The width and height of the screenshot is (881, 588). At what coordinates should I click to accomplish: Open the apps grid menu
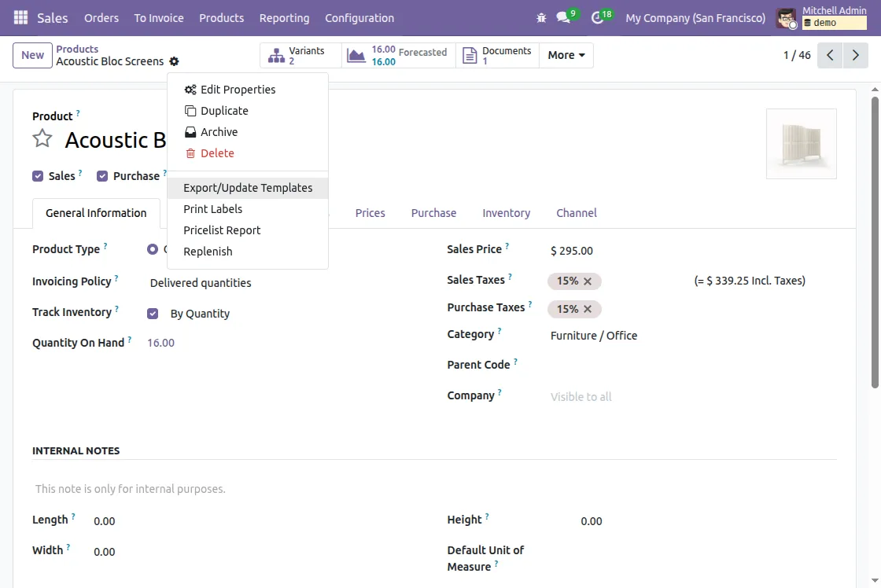pyautogui.click(x=20, y=17)
